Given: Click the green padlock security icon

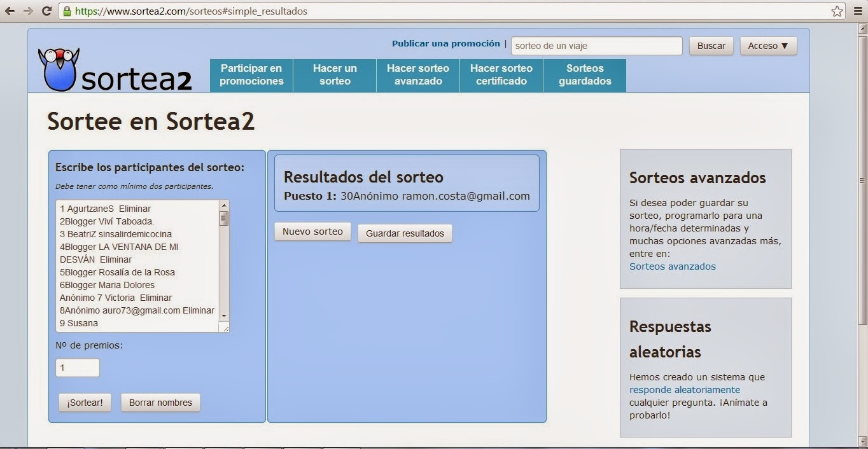Looking at the screenshot, I should click(67, 11).
